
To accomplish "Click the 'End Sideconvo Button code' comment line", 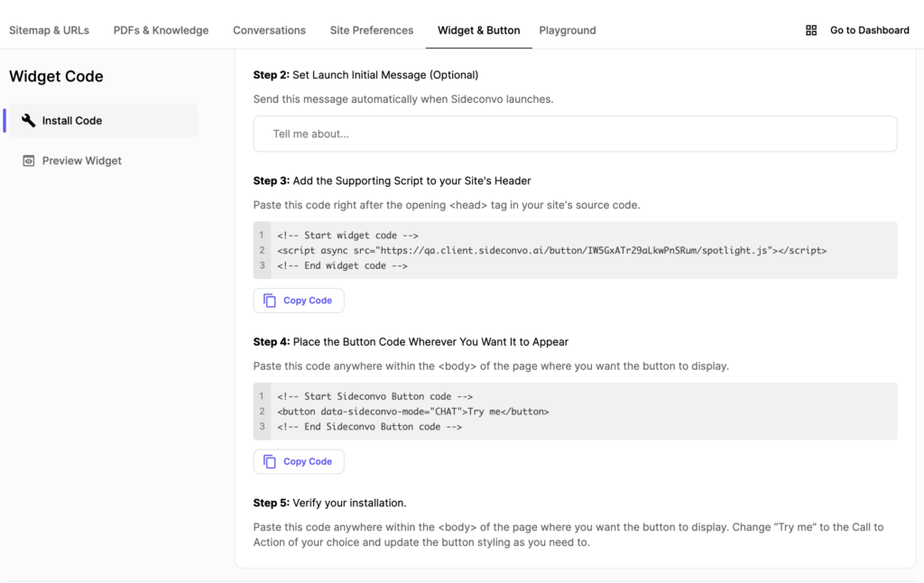I will tap(370, 427).
